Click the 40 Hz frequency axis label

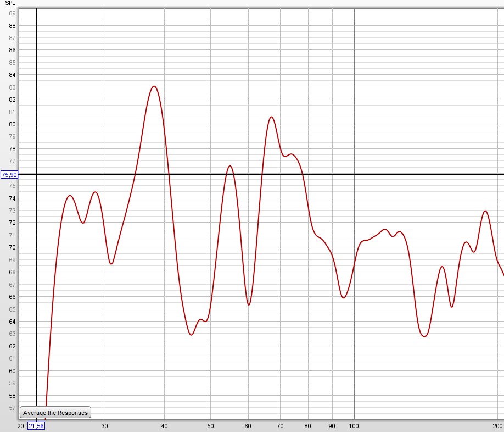pos(164,425)
